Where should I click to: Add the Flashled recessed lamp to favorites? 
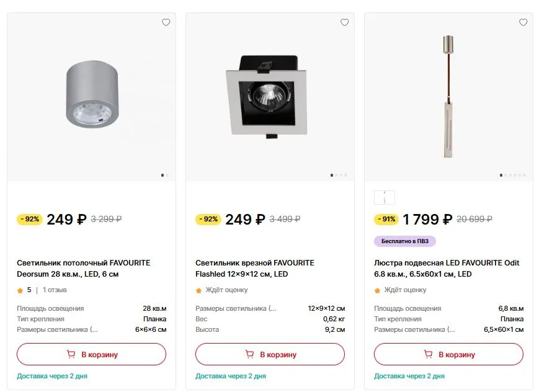345,22
